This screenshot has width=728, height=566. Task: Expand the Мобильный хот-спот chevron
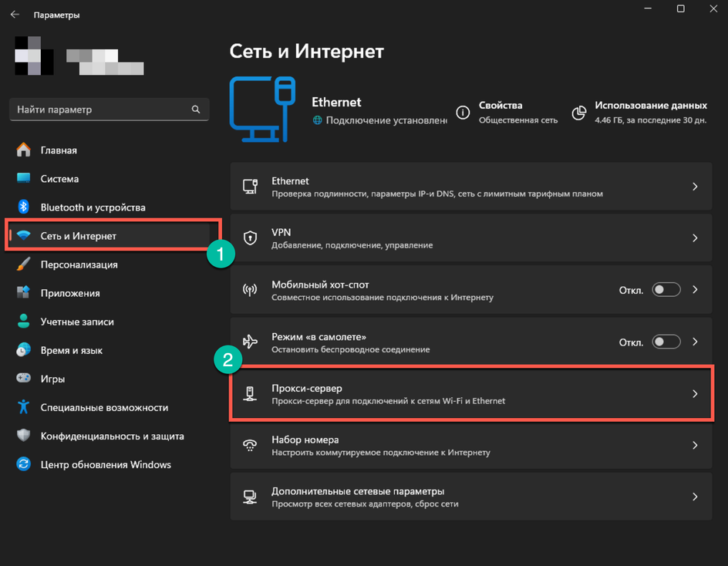695,290
